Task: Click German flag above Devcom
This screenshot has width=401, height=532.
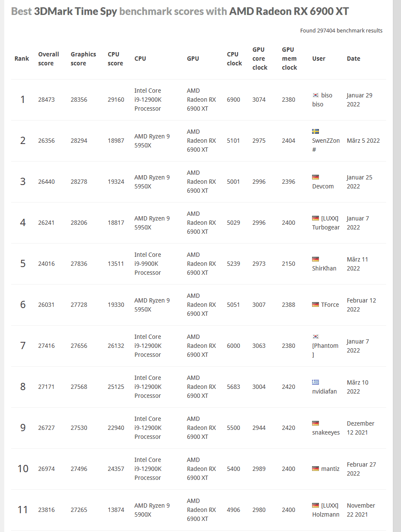Action: (315, 177)
